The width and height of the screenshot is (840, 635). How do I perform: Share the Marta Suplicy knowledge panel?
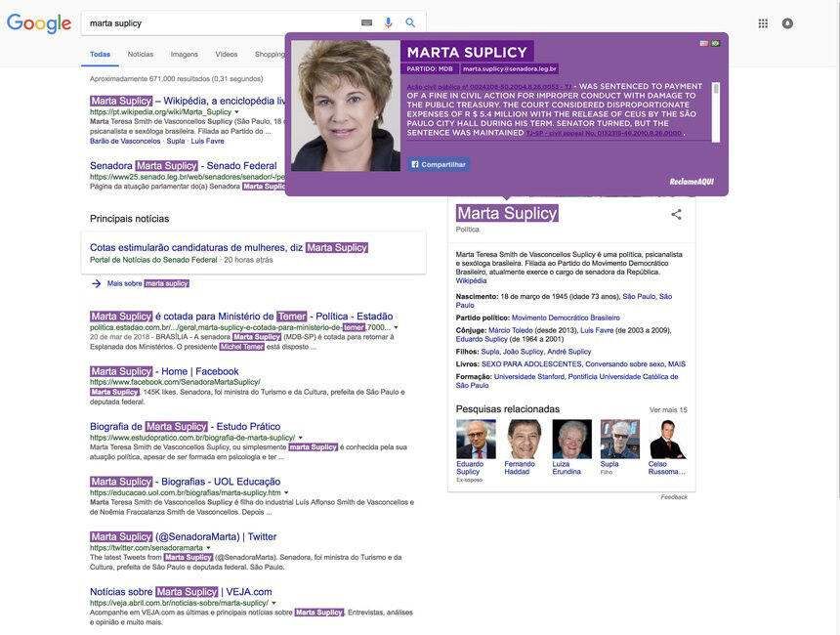[676, 214]
